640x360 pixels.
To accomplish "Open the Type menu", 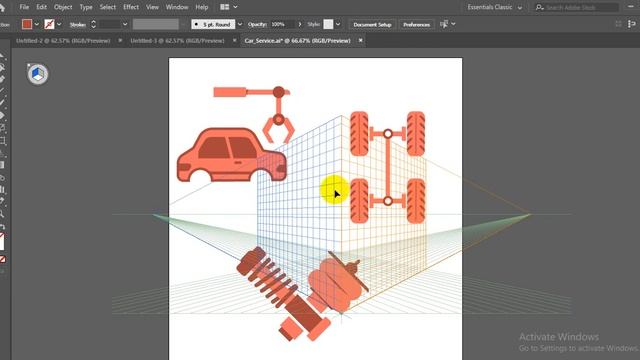I will click(86, 7).
